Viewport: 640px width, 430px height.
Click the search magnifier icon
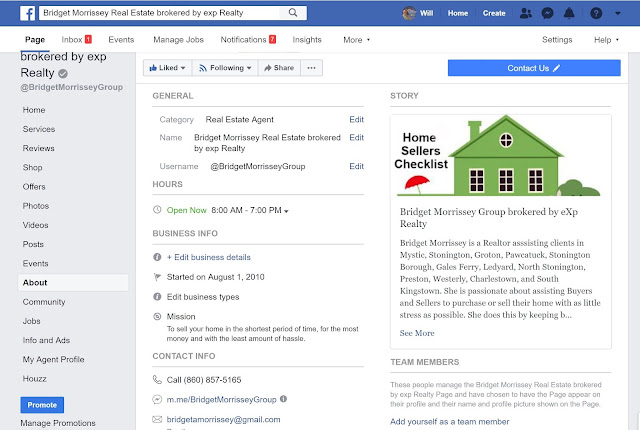(293, 13)
